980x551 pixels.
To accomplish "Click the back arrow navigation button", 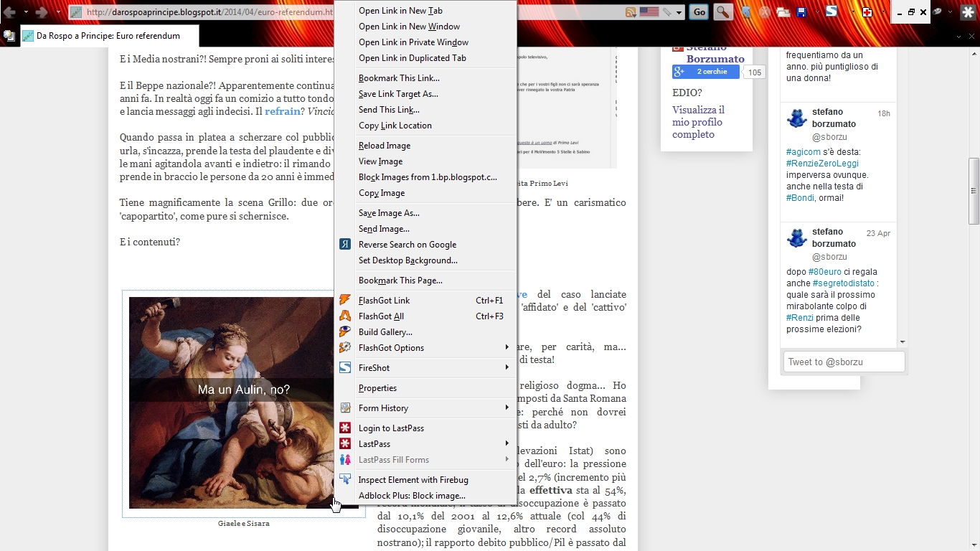I will pyautogui.click(x=10, y=12).
